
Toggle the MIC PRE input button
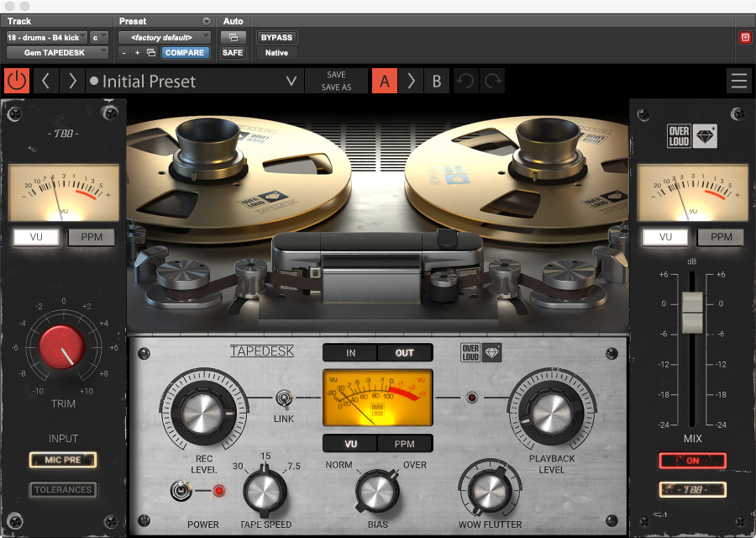[x=63, y=460]
